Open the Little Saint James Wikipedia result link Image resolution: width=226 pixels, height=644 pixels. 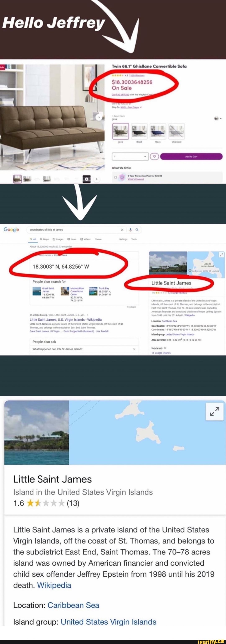point(66,320)
